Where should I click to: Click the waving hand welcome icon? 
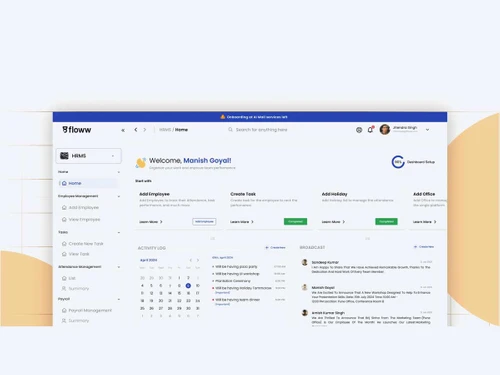tap(141, 163)
